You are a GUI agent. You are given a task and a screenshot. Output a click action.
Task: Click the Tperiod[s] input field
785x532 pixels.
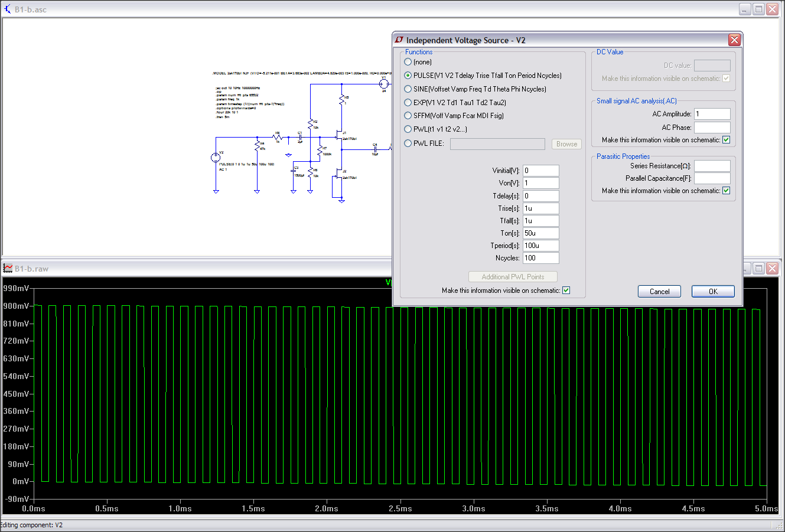click(540, 246)
